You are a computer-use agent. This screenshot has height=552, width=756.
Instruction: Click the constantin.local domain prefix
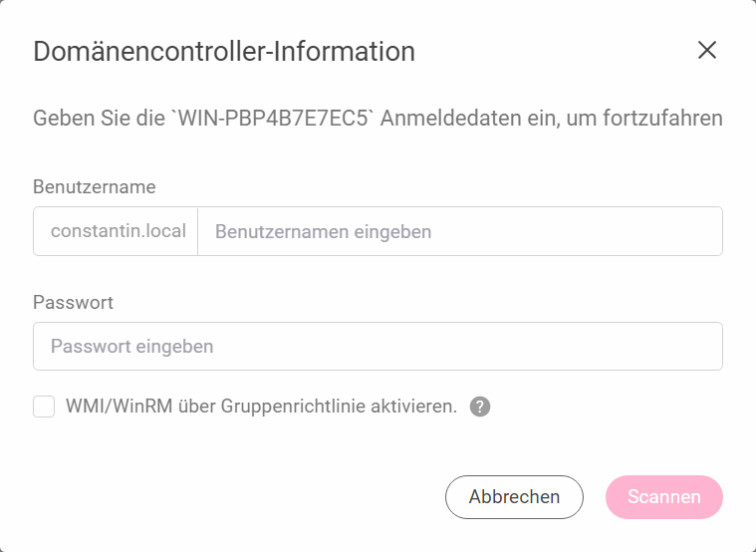click(119, 231)
